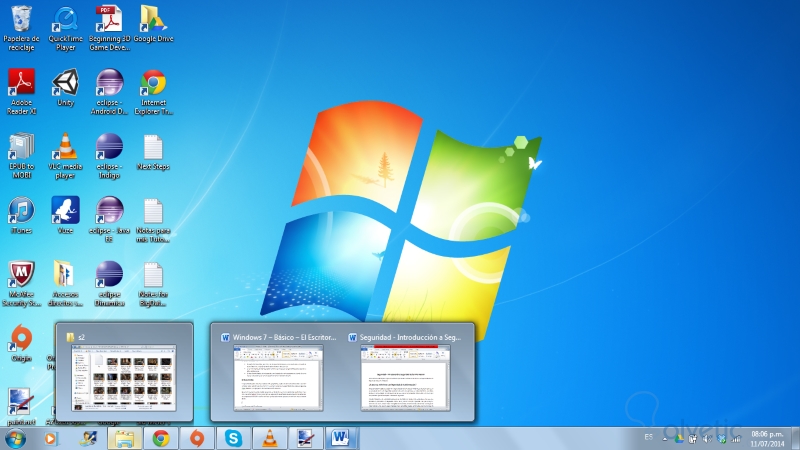Image resolution: width=800 pixels, height=450 pixels.
Task: Click the Show desktop strip beside the clock
Action: pos(795,439)
